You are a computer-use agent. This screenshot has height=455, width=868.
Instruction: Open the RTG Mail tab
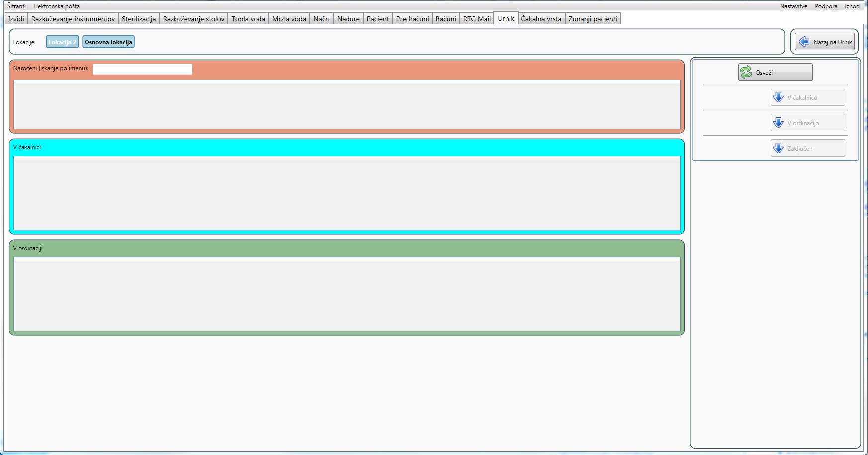pyautogui.click(x=477, y=19)
